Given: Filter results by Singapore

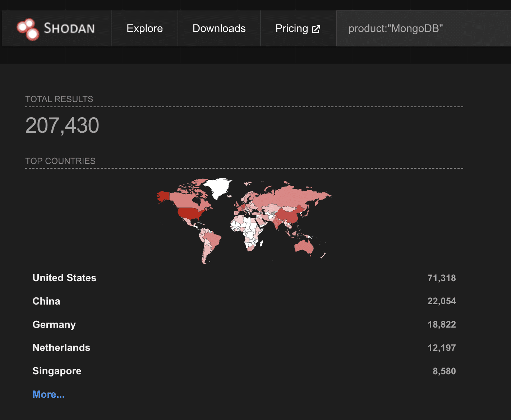Looking at the screenshot, I should pos(57,371).
